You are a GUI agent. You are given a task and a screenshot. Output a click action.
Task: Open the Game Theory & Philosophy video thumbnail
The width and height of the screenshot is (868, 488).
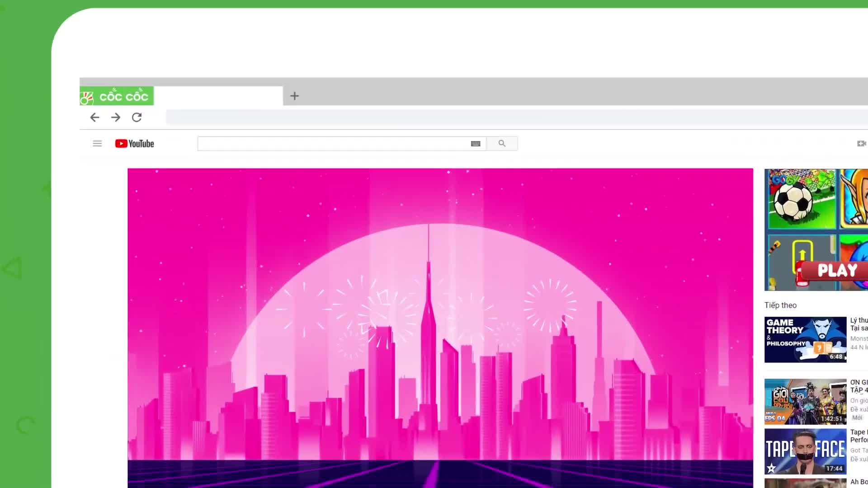pyautogui.click(x=805, y=340)
